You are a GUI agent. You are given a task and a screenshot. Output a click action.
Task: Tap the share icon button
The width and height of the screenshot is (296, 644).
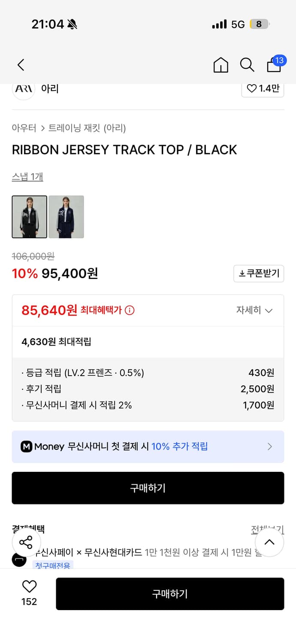coord(26,542)
